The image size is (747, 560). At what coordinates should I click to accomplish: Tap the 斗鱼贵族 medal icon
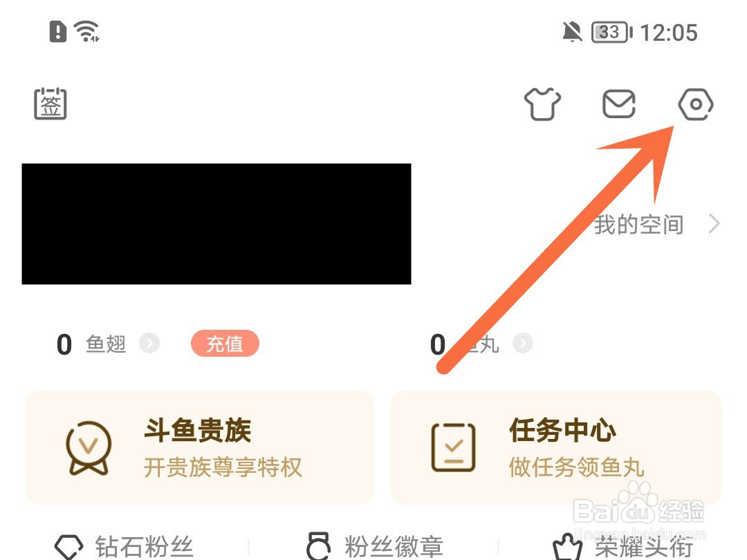(89, 447)
